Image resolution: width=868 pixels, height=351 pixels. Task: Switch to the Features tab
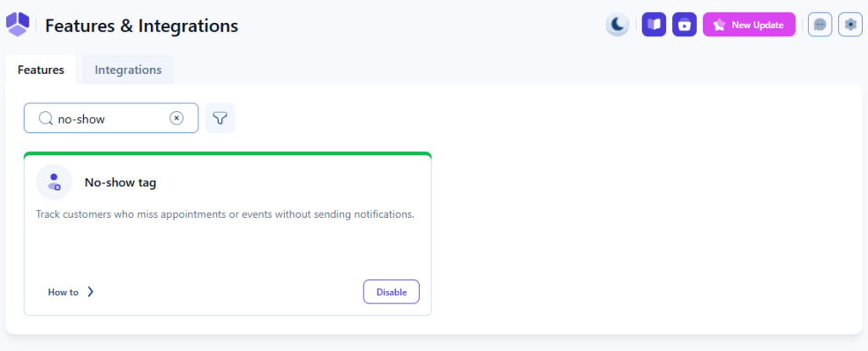coord(41,70)
